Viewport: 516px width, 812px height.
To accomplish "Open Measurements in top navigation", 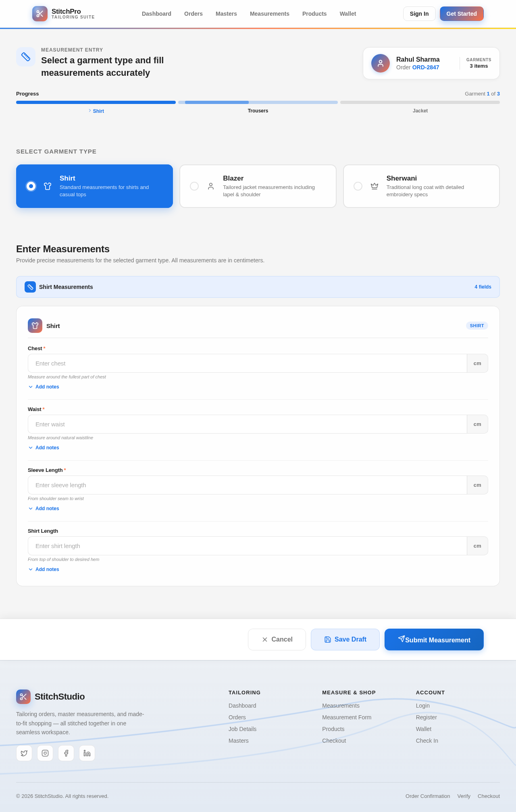I will point(270,14).
